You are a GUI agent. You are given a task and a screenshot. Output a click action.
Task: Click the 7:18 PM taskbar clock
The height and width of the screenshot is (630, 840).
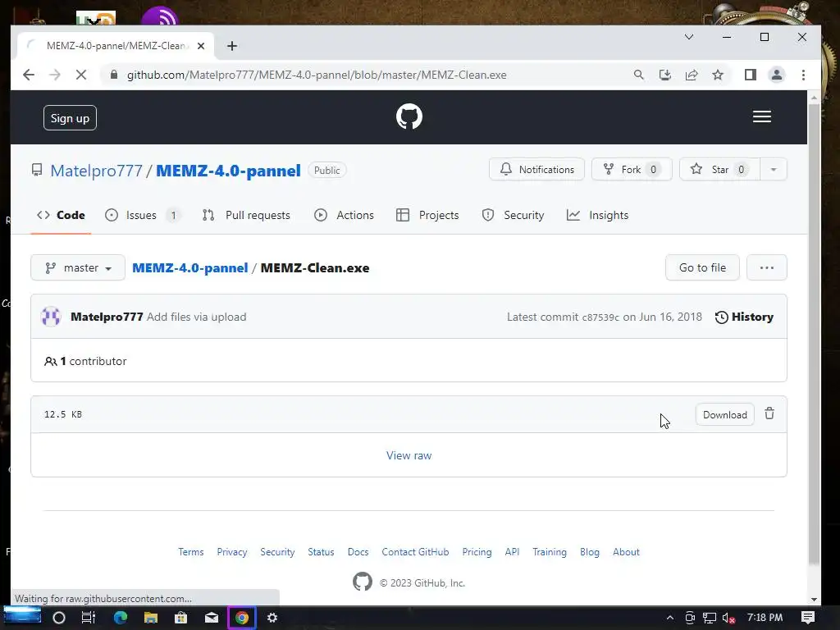pos(765,618)
